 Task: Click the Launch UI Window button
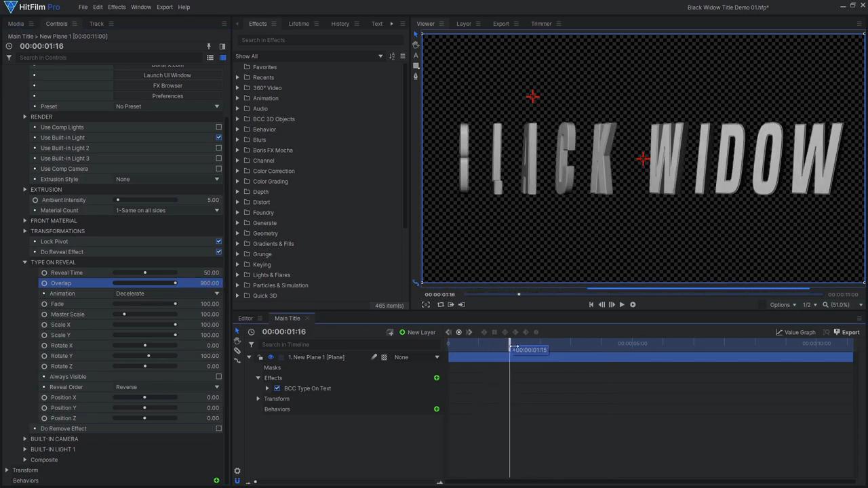(167, 75)
